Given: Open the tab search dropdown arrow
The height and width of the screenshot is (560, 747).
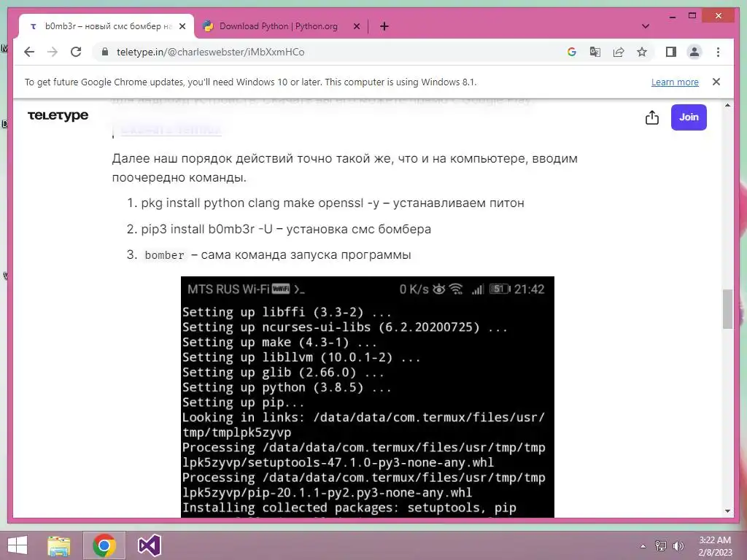Looking at the screenshot, I should [x=646, y=26].
